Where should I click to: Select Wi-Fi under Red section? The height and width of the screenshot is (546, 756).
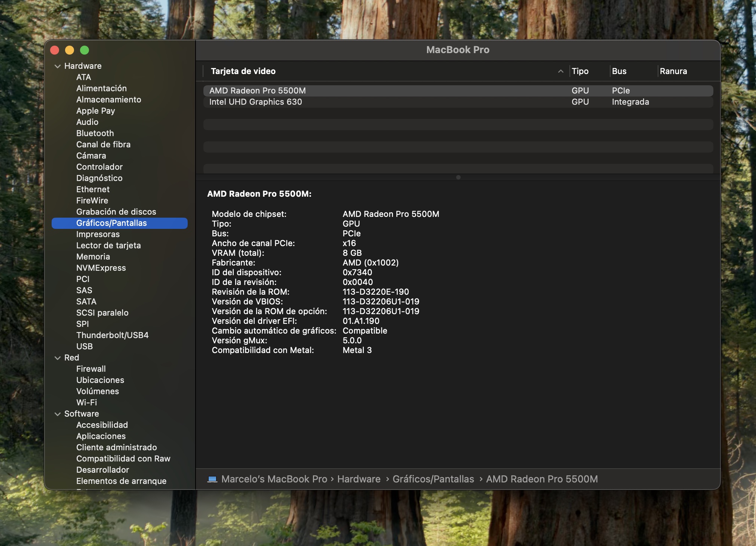point(86,402)
